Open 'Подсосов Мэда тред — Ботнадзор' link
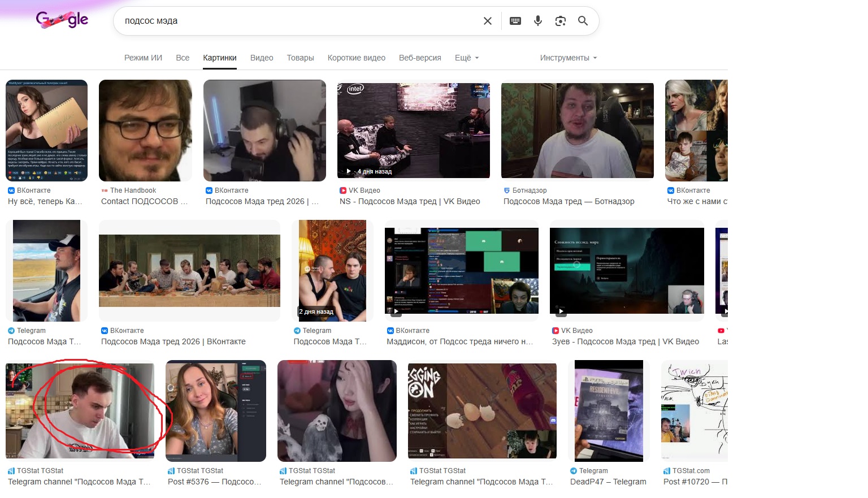 click(569, 201)
